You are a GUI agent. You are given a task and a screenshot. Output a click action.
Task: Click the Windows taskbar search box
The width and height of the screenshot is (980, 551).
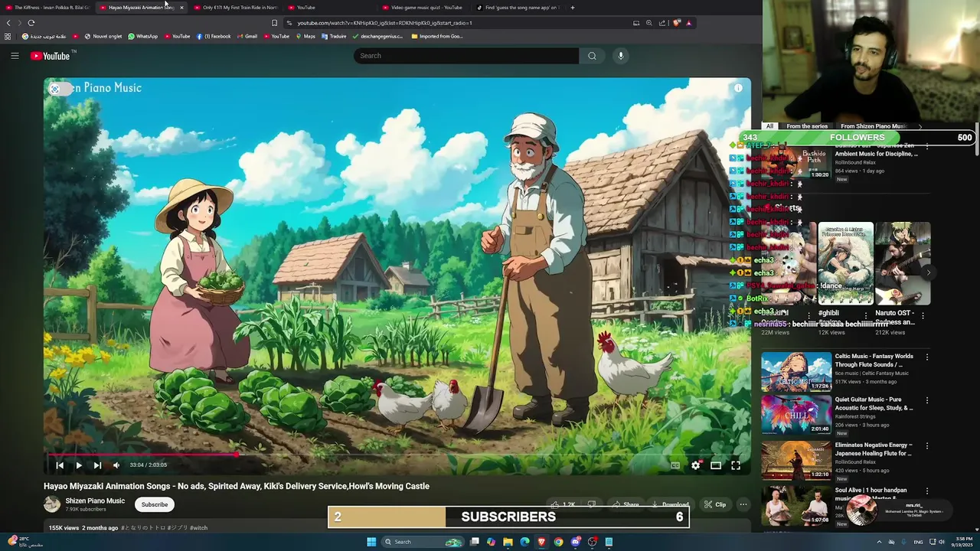[x=423, y=542]
